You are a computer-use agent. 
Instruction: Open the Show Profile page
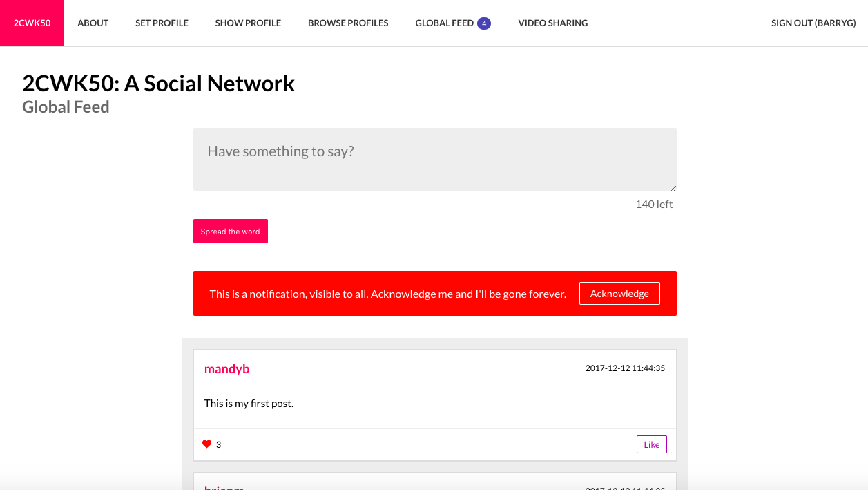point(248,23)
